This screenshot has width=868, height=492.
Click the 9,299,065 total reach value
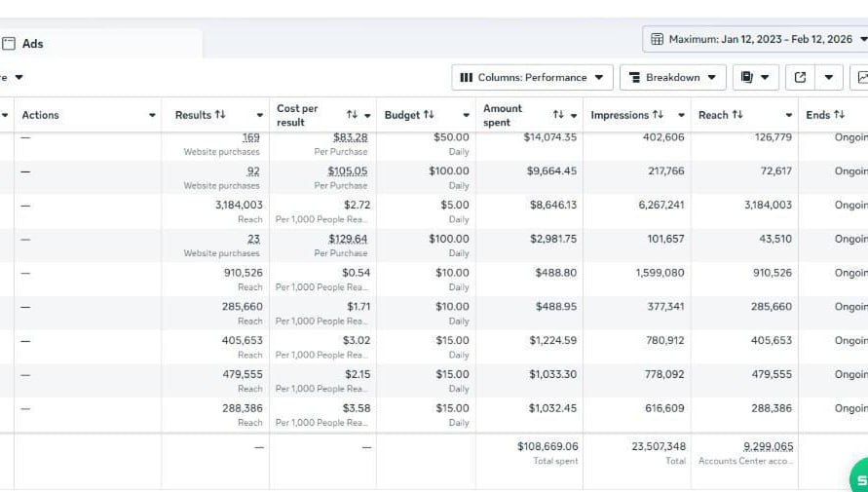click(x=768, y=446)
